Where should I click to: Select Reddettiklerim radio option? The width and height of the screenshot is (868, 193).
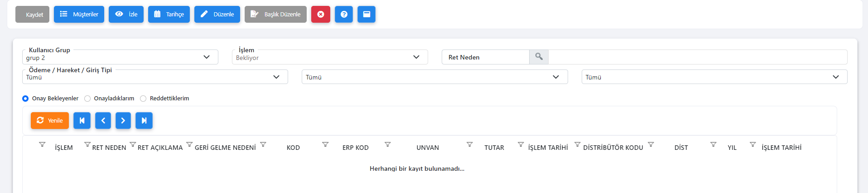[x=143, y=99]
